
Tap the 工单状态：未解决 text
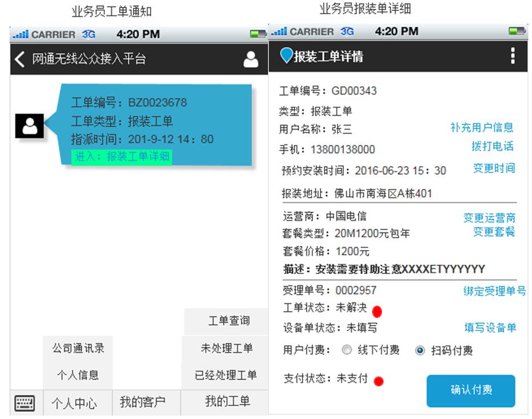pyautogui.click(x=324, y=308)
